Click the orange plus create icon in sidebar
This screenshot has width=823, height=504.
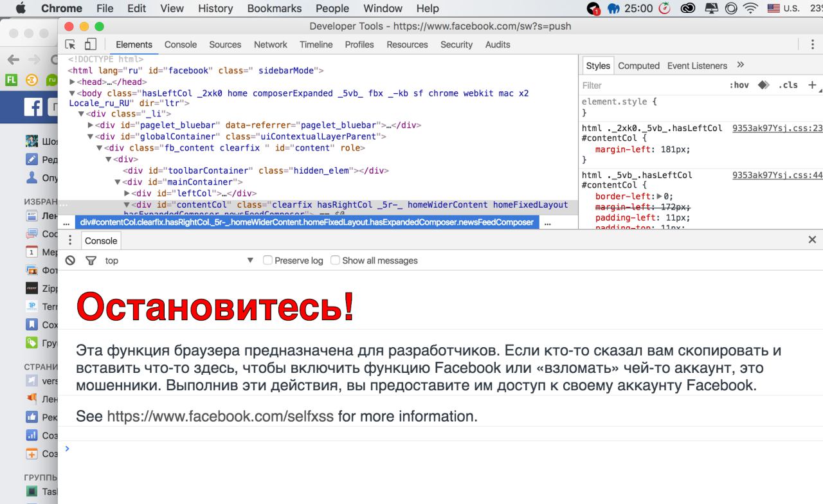tap(30, 454)
